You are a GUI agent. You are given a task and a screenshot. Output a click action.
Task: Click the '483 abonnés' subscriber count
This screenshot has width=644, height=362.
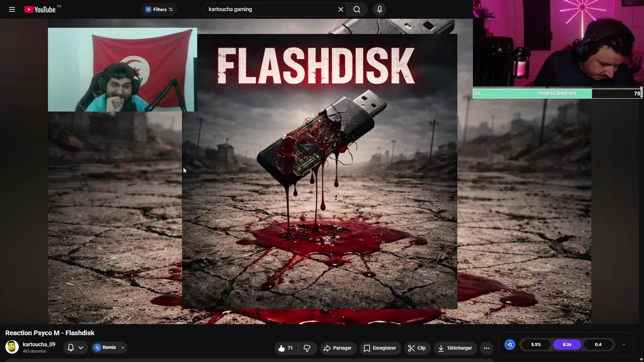tap(34, 351)
